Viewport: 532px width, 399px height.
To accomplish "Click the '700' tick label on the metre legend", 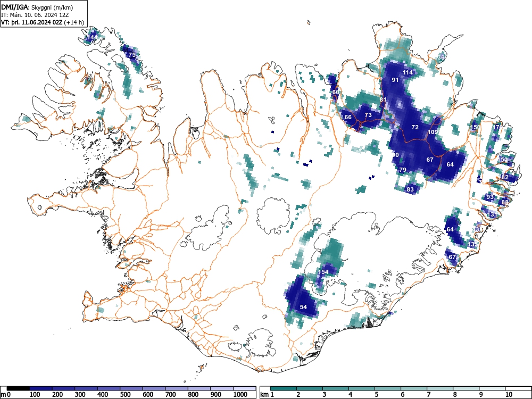I will point(171,395).
